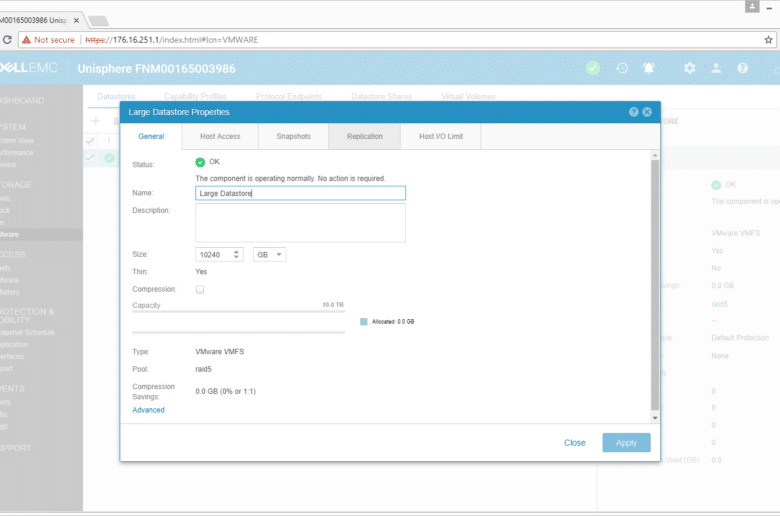Click the Close button in dialog

575,443
